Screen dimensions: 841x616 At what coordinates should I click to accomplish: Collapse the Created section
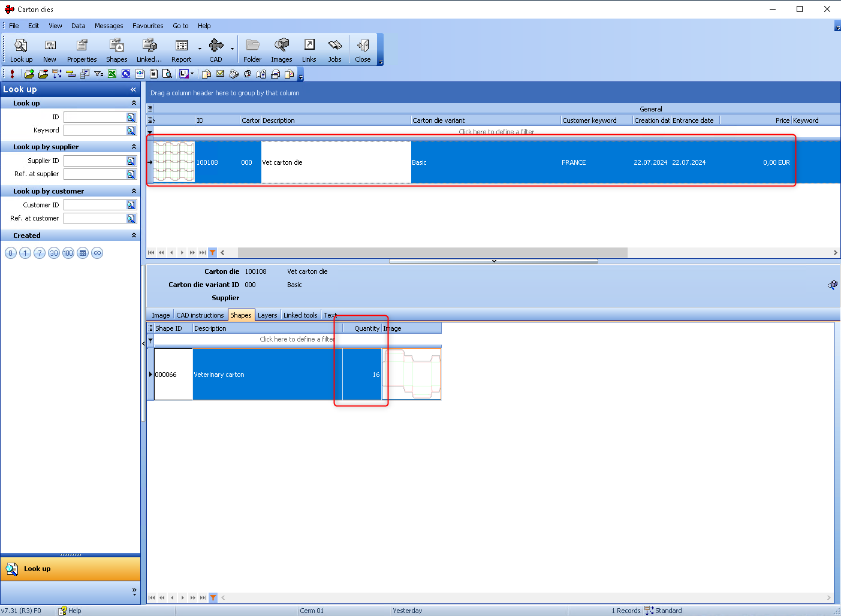tap(134, 235)
